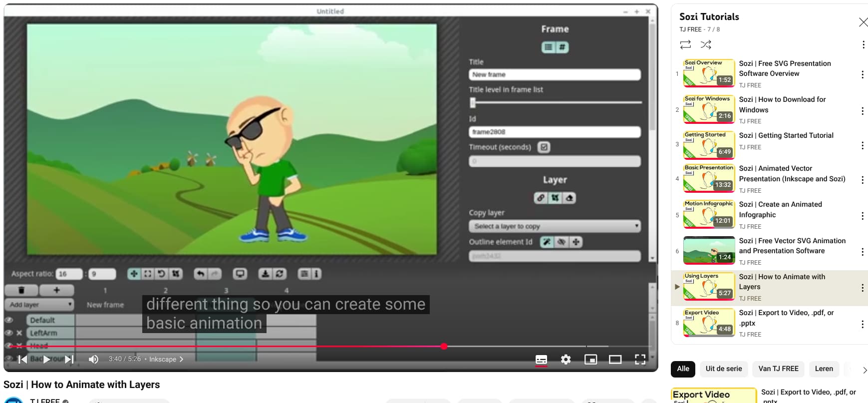Toggle hide outline element eye icon

coord(562,242)
